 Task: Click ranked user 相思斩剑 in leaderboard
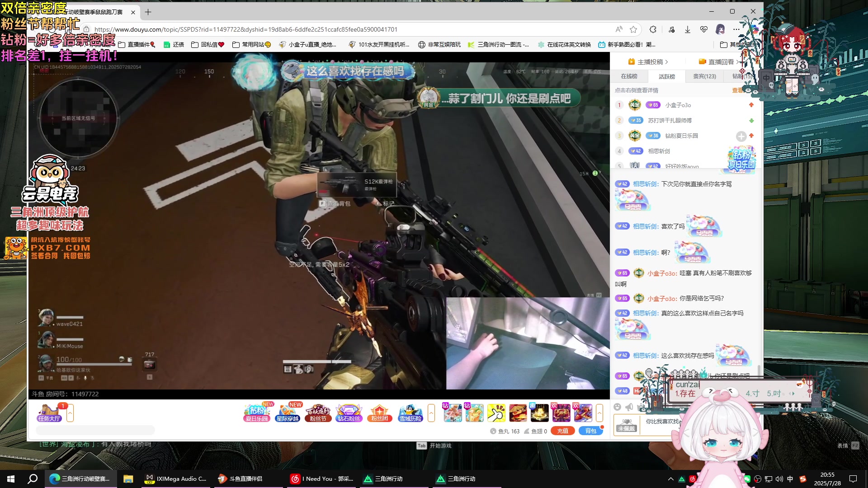659,151
